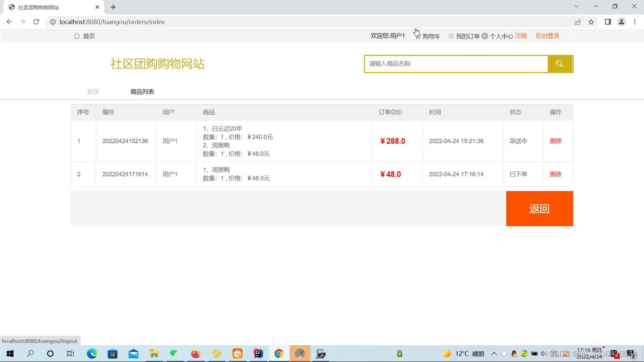Viewport: 644px width, 362px height.
Task: Open Chrome from taskbar
Action: [279, 354]
